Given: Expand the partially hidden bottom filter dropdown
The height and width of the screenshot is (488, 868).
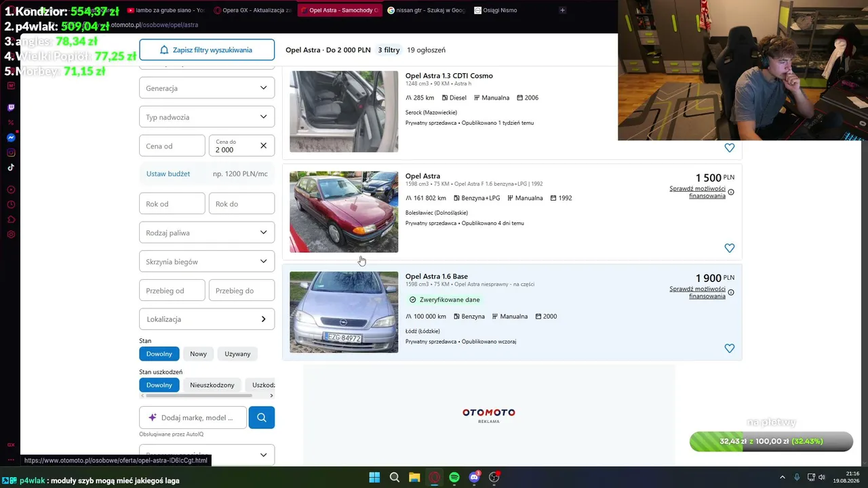Looking at the screenshot, I should click(207, 455).
